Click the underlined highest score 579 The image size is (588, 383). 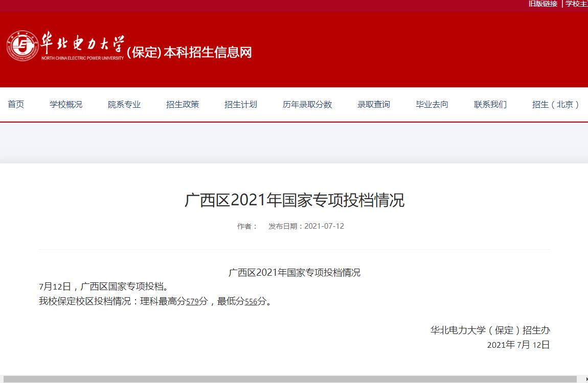[x=192, y=301]
